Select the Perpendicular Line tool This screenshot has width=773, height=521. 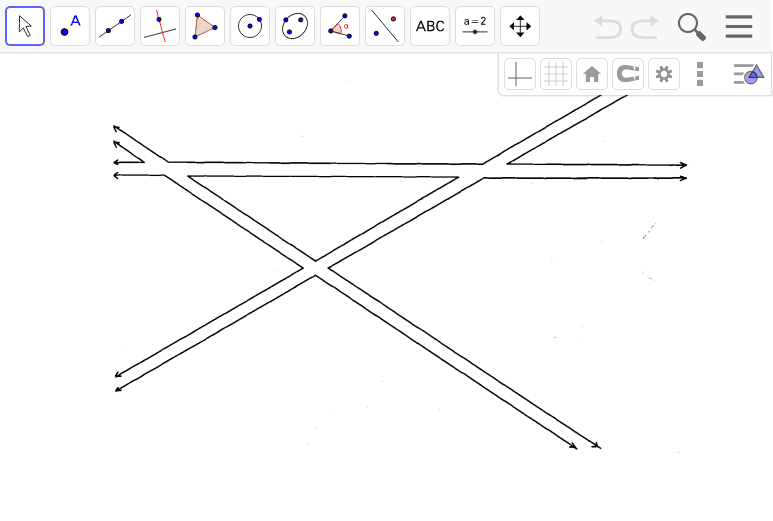point(160,26)
